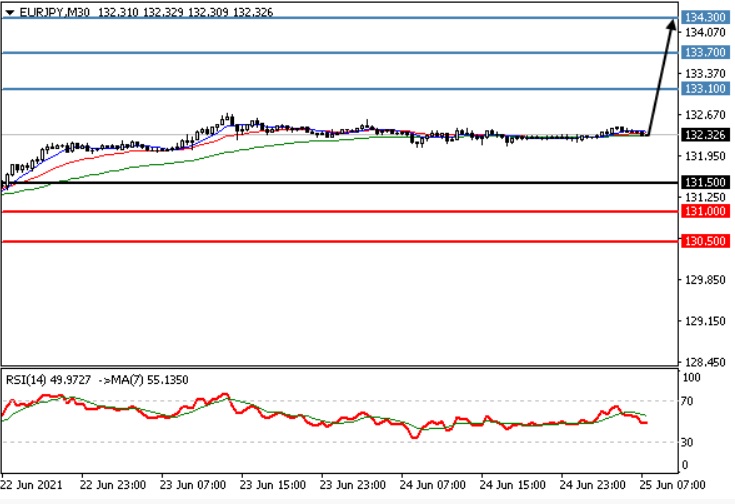Click the 128.450 price scale value
Screen dimensions: 735x504
pyautogui.click(x=705, y=362)
